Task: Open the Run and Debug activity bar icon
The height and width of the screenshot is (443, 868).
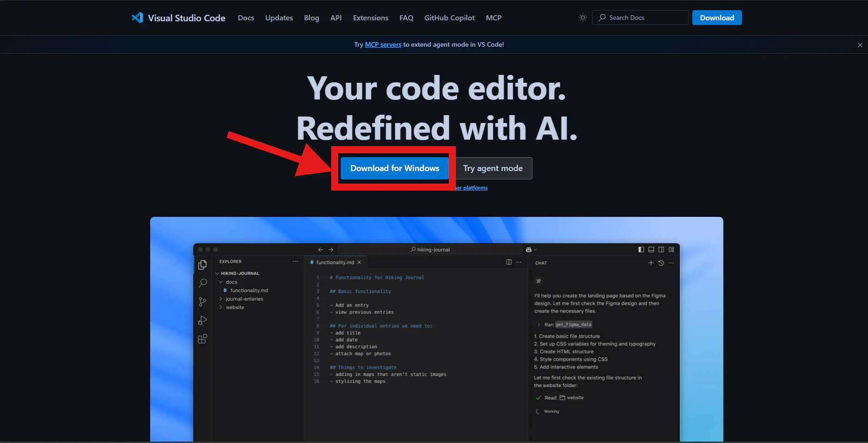Action: point(202,320)
